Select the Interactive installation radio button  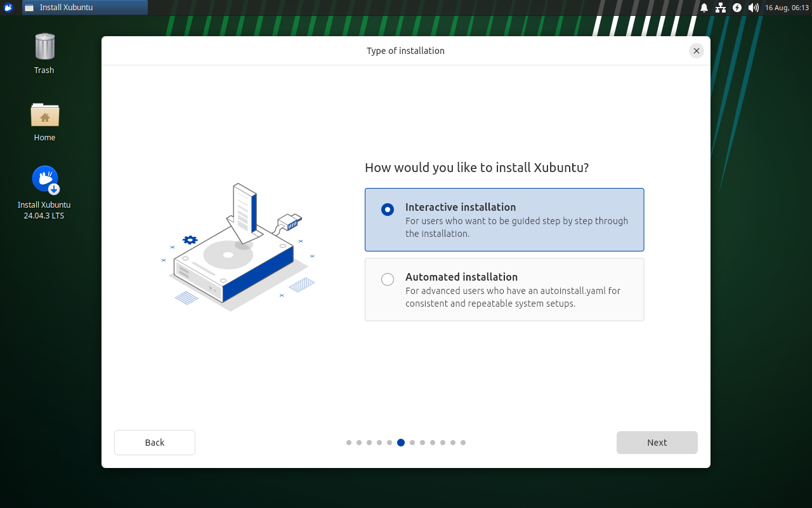[388, 210]
